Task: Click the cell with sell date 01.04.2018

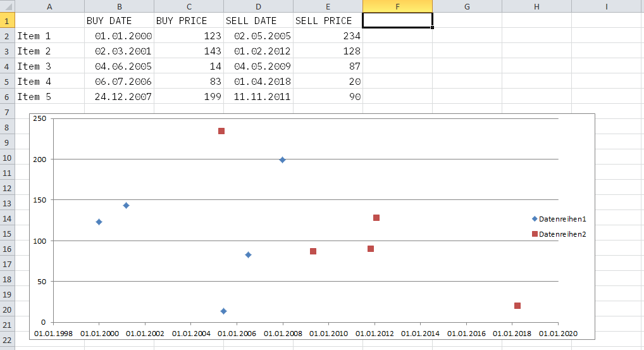Action: [258, 82]
